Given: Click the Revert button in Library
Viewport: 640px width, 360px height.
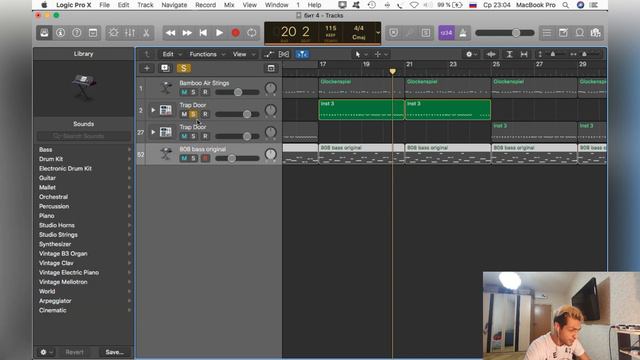Looking at the screenshot, I should click(74, 352).
